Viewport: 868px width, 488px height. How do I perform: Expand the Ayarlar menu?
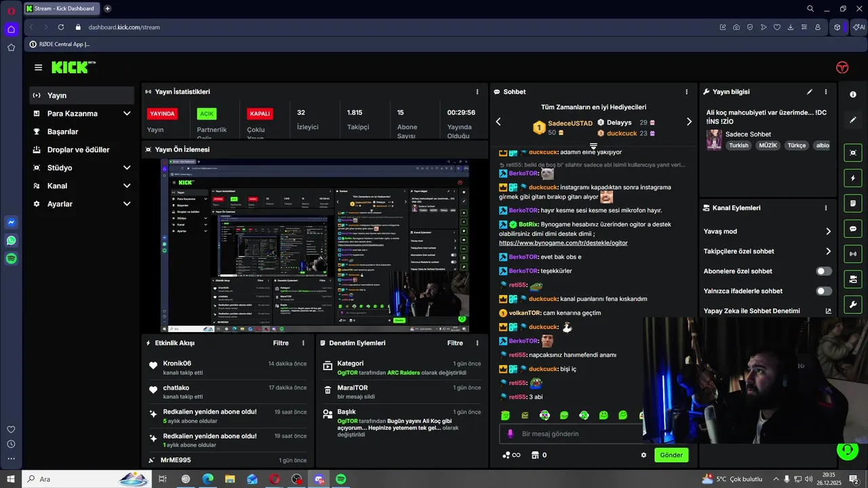[81, 204]
